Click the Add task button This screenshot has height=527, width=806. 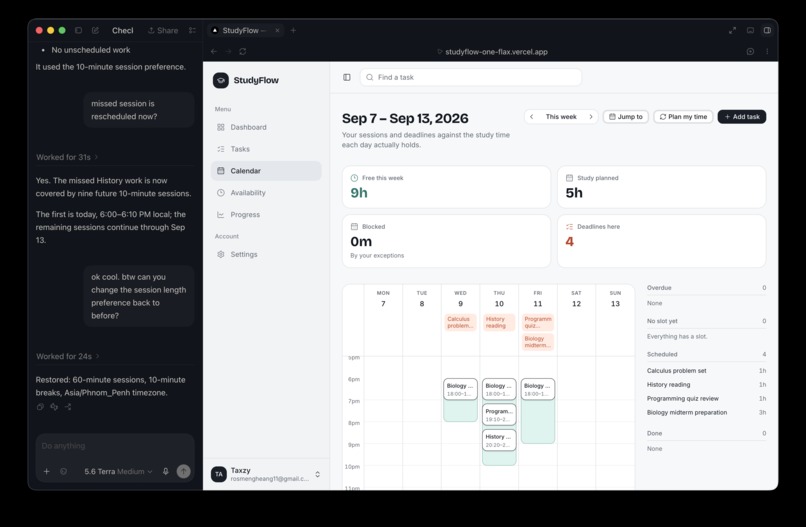click(742, 117)
